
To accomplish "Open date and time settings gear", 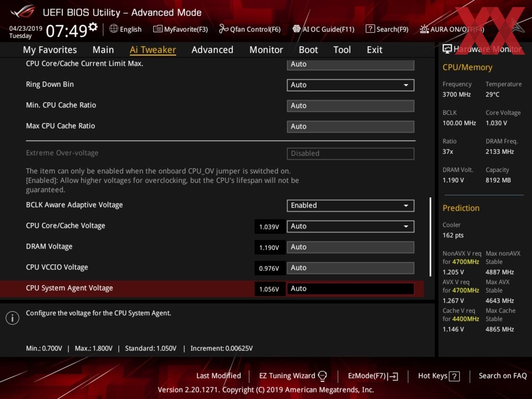I will (x=93, y=27).
